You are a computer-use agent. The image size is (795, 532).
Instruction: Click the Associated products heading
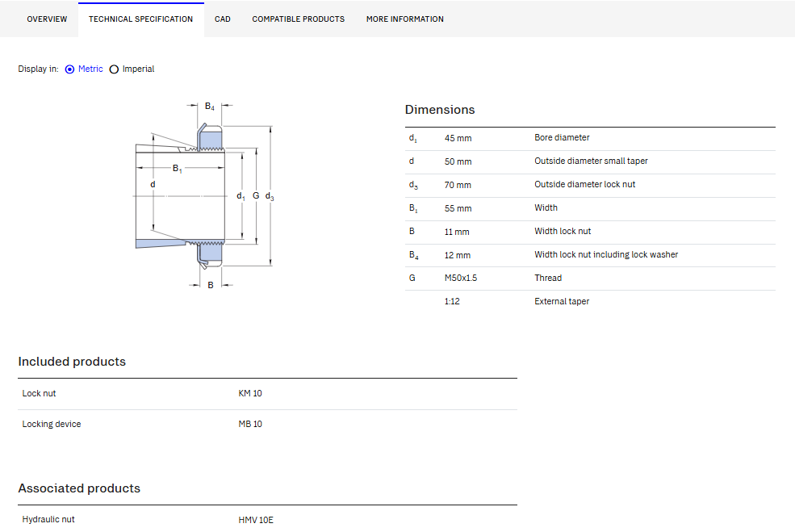pyautogui.click(x=79, y=488)
